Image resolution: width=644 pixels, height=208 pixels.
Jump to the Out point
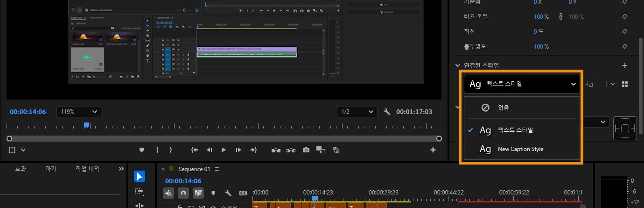tap(253, 150)
